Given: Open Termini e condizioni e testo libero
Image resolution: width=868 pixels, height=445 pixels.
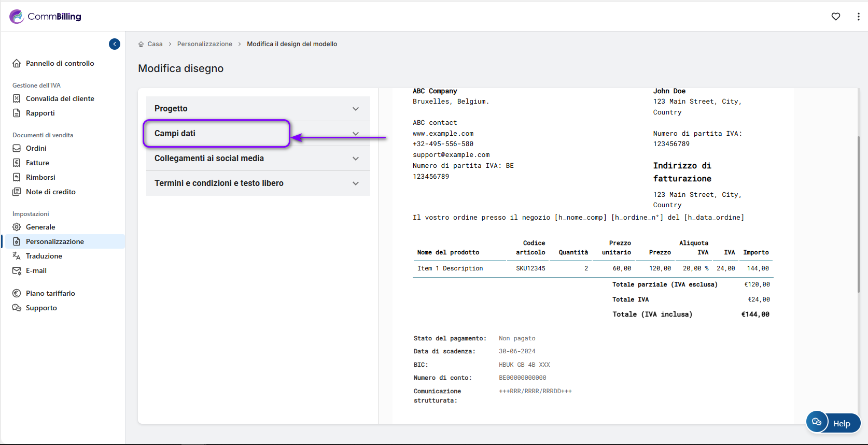Looking at the screenshot, I should pyautogui.click(x=258, y=183).
